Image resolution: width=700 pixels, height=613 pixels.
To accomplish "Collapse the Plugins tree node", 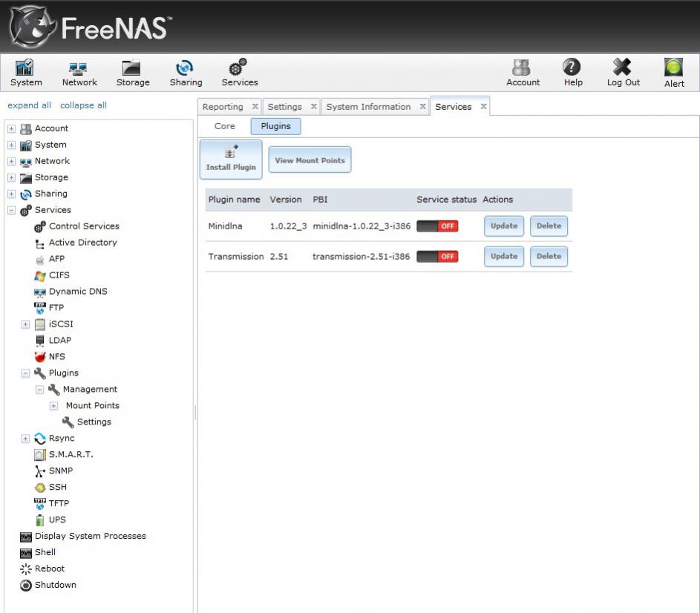I will coord(25,373).
